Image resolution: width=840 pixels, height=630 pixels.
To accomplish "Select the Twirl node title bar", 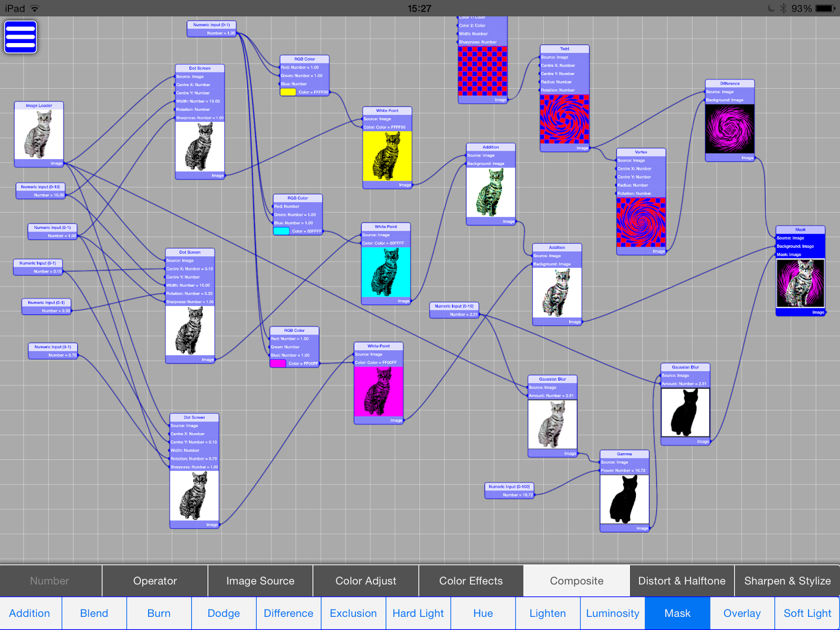I will (x=565, y=49).
